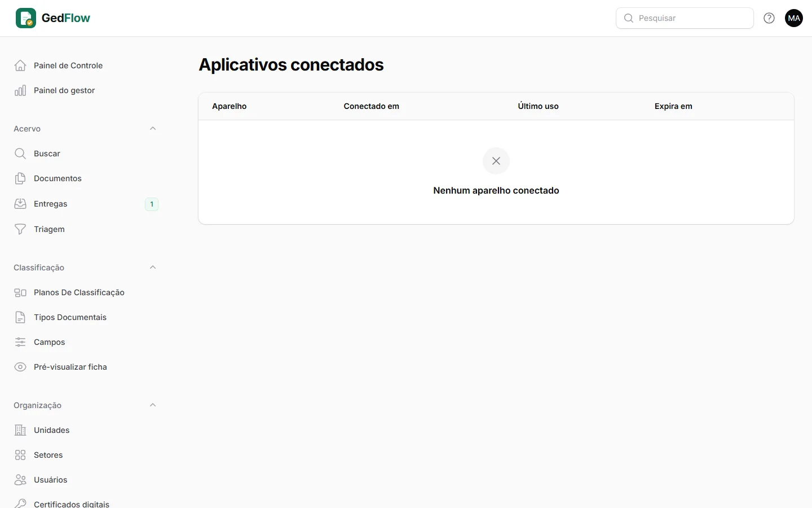The height and width of the screenshot is (508, 812).
Task: Click the Unidades building icon
Action: [x=20, y=430]
